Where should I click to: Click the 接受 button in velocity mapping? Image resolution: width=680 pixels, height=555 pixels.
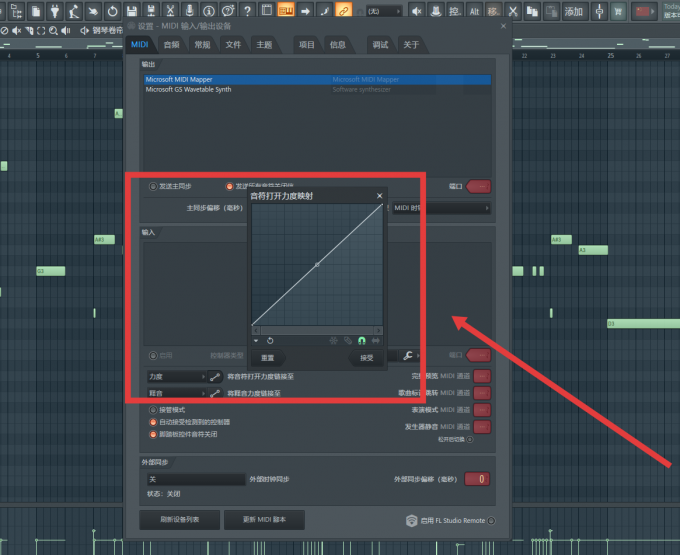(x=366, y=358)
